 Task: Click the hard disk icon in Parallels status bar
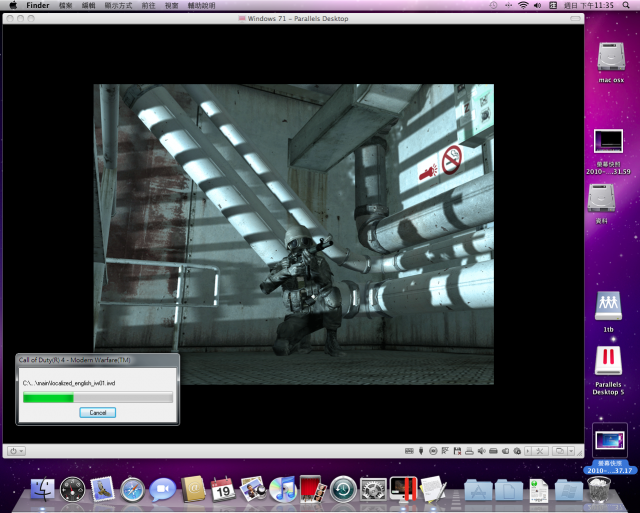[493, 451]
